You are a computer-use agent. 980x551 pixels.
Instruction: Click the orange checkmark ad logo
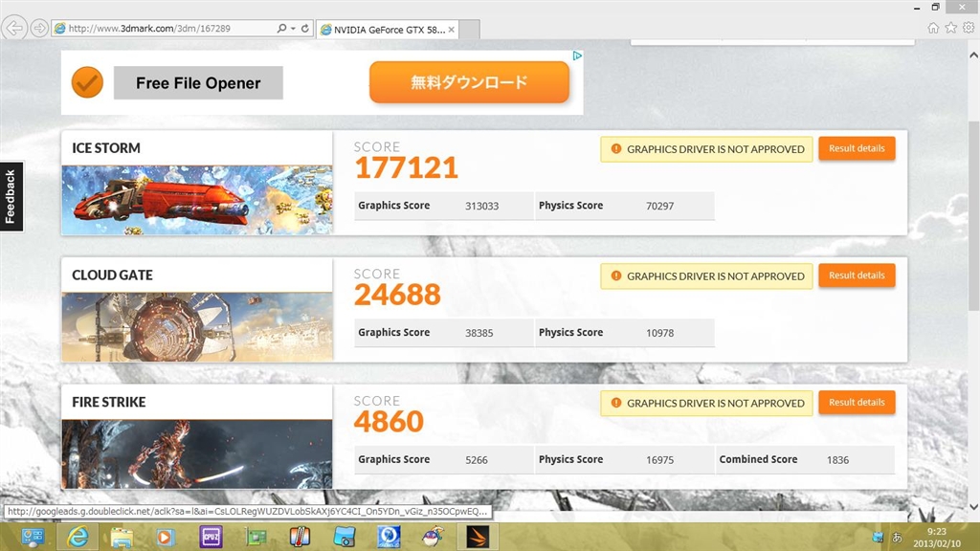[x=87, y=82]
